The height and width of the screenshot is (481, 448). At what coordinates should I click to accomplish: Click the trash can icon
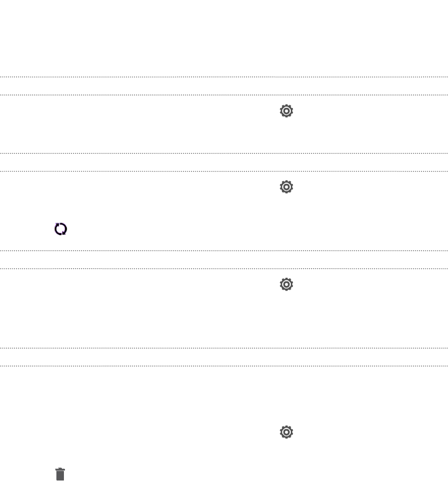[60, 474]
